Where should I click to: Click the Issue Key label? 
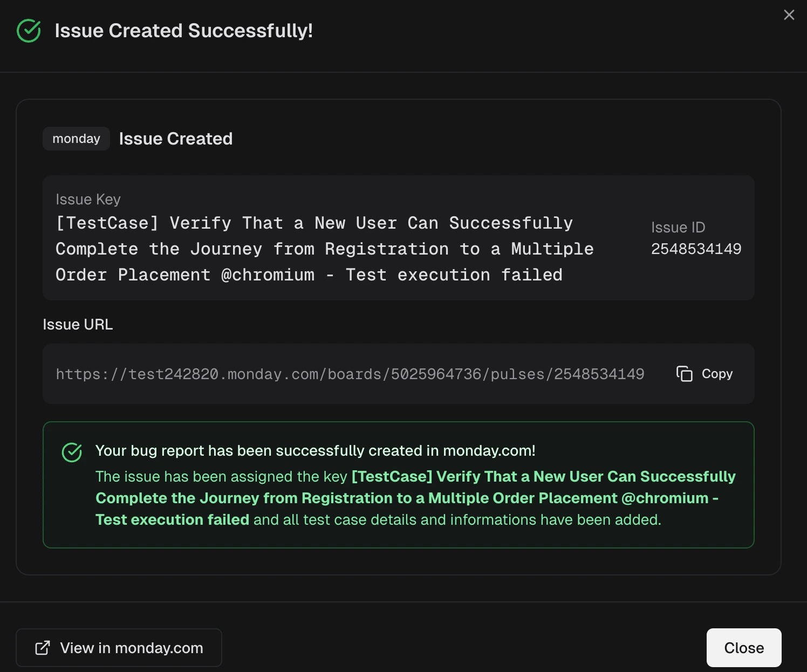88,199
